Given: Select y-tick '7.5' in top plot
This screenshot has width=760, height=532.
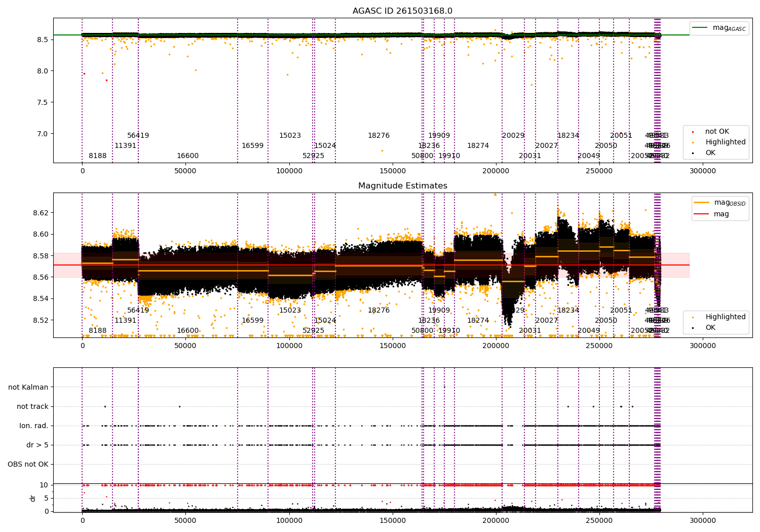Looking at the screenshot, I should pos(43,102).
